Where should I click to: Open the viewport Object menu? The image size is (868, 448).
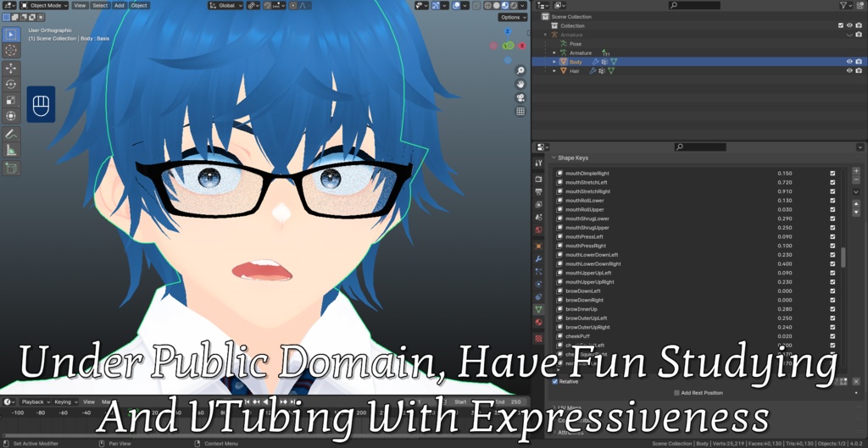tap(139, 5)
